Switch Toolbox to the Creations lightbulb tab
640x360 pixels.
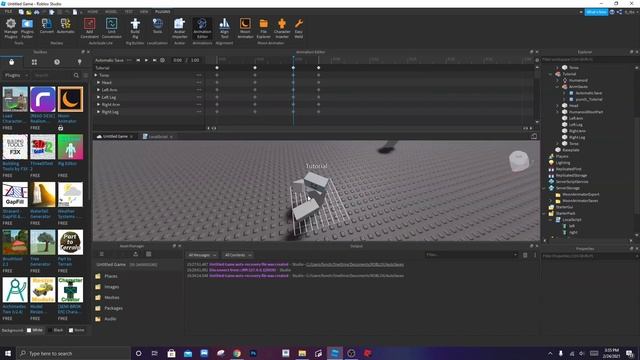click(80, 62)
